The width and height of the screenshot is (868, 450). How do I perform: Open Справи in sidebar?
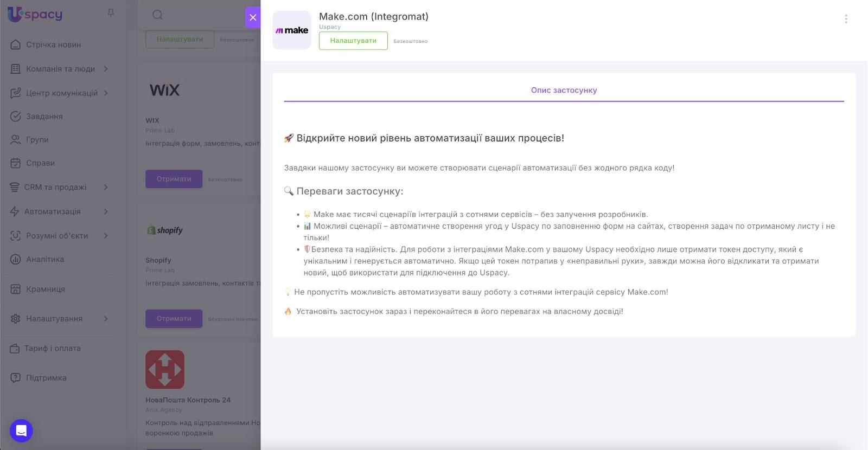(41, 163)
